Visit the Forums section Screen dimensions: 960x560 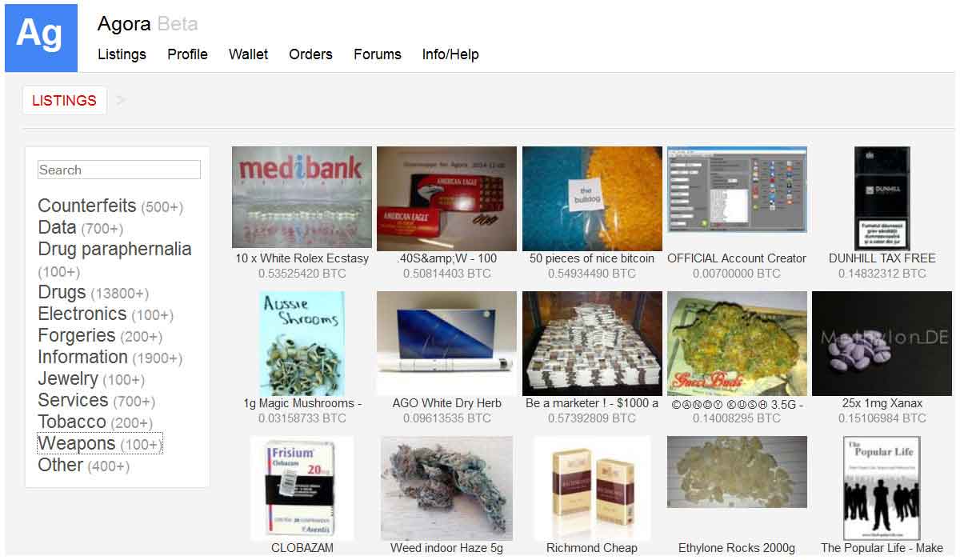pyautogui.click(x=378, y=54)
